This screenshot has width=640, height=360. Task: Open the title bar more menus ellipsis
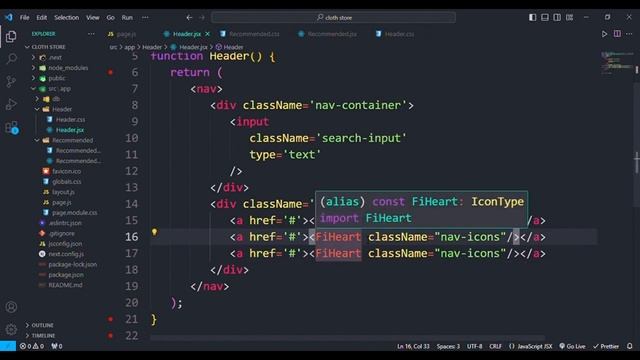click(x=145, y=18)
